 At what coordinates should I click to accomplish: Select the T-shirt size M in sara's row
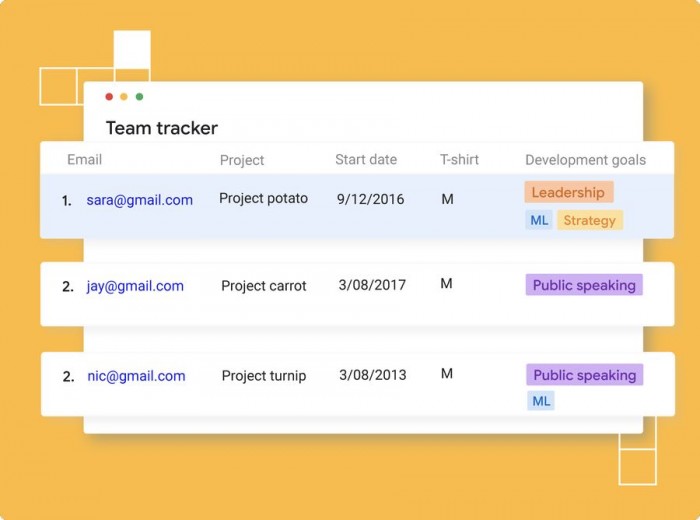point(447,199)
